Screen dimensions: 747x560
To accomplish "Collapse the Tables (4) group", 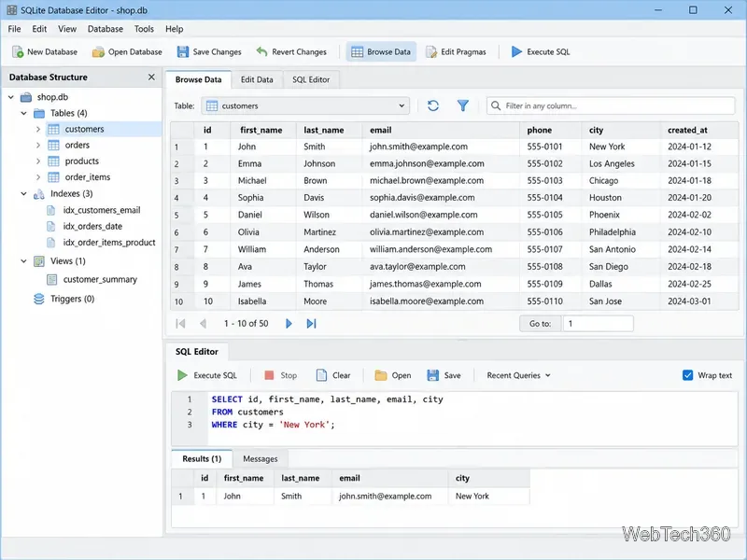I will point(24,113).
